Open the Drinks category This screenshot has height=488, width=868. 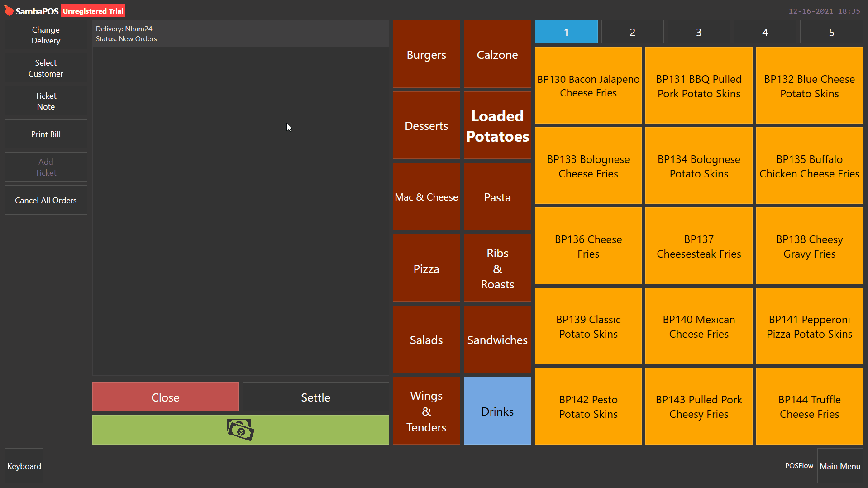[497, 411]
